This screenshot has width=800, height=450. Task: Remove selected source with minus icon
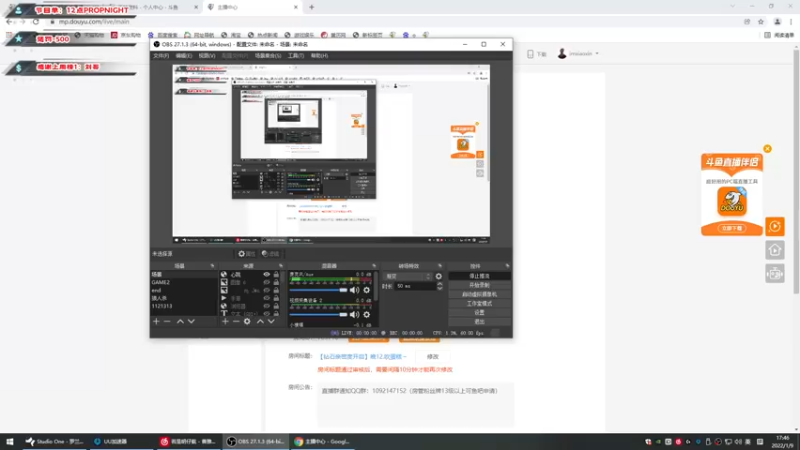(236, 321)
